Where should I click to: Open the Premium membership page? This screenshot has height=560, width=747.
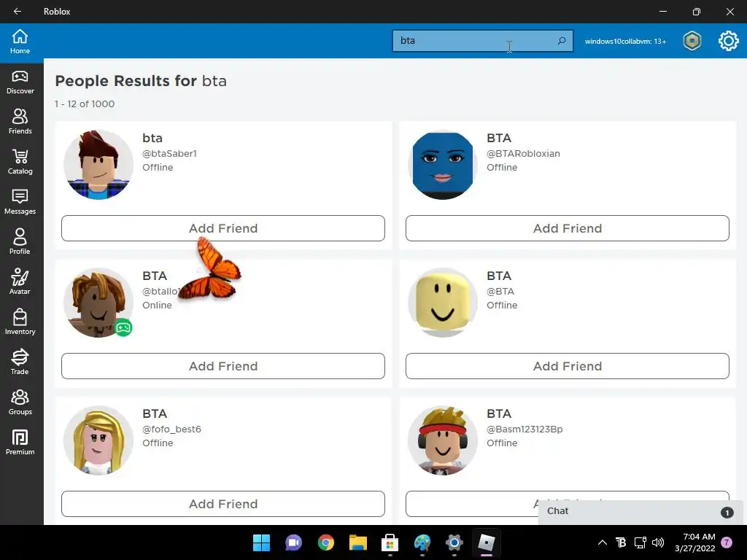(20, 443)
